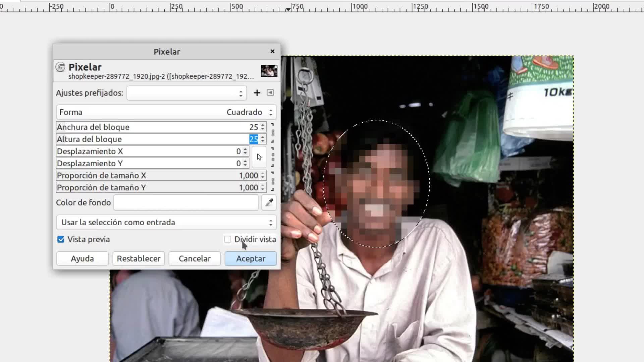Click the GEGL spiral icon beside Pixelar
This screenshot has height=362, width=644.
coord(60,67)
